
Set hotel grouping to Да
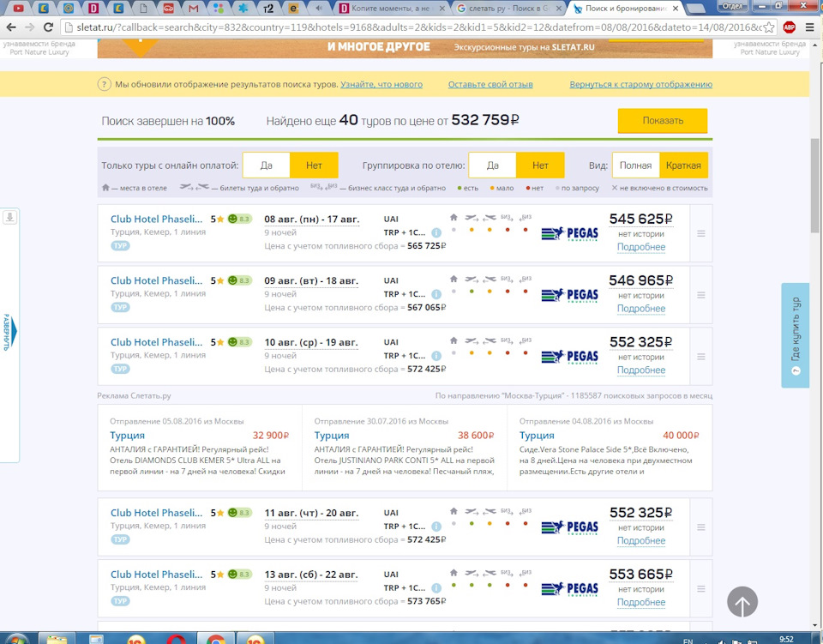point(492,165)
